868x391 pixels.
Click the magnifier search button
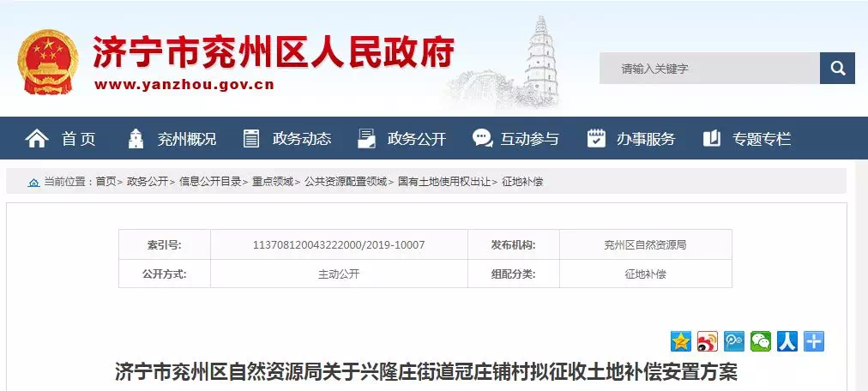[837, 69]
